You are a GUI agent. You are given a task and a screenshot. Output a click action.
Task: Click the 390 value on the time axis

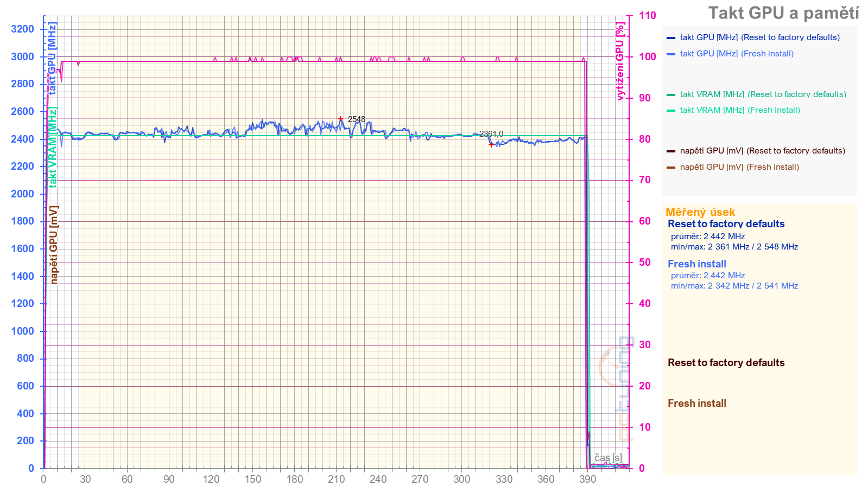click(587, 479)
